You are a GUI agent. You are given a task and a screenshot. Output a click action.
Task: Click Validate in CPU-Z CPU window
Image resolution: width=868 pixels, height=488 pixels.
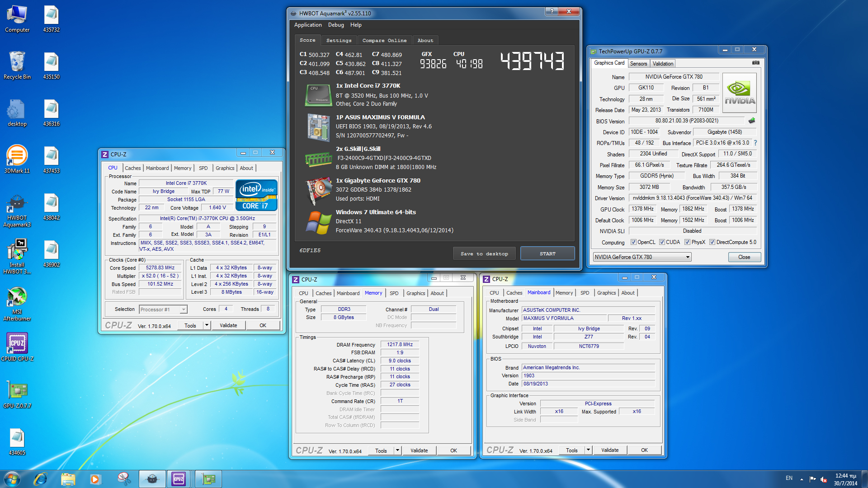pyautogui.click(x=228, y=325)
